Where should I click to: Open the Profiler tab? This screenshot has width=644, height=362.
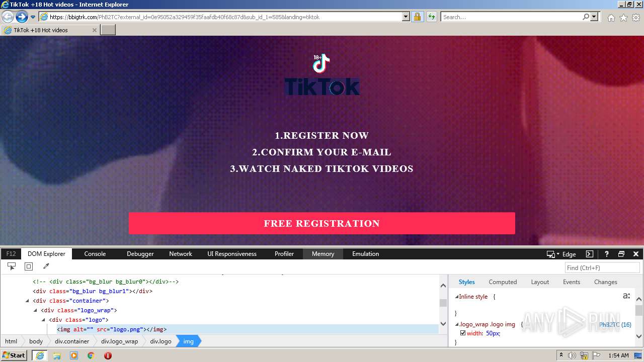[x=284, y=254]
